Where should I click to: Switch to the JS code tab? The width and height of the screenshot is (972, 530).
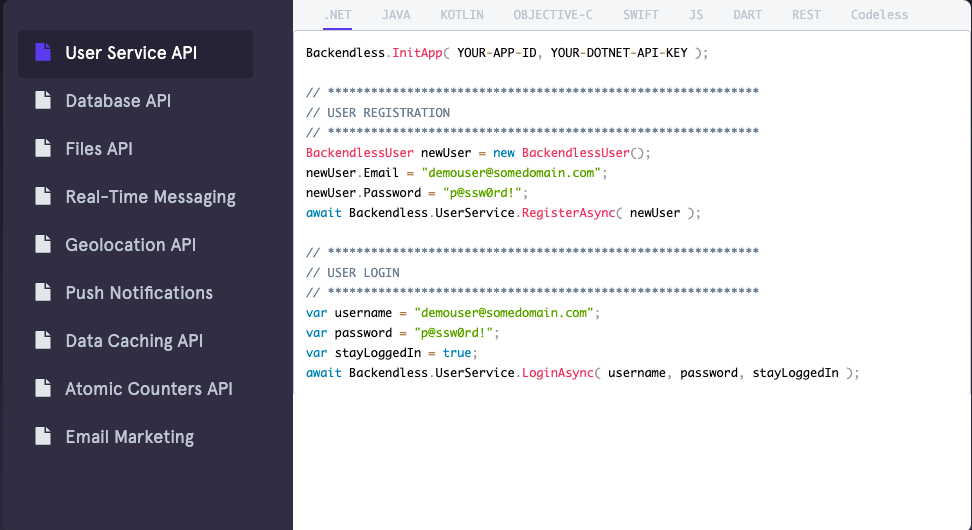tap(696, 15)
